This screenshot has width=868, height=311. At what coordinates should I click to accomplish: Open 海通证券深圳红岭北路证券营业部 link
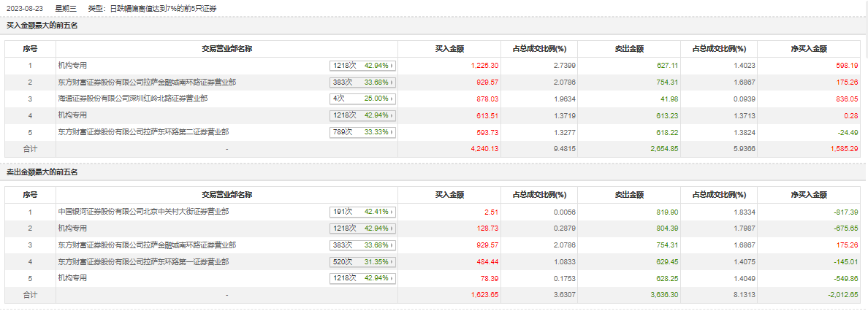point(133,99)
